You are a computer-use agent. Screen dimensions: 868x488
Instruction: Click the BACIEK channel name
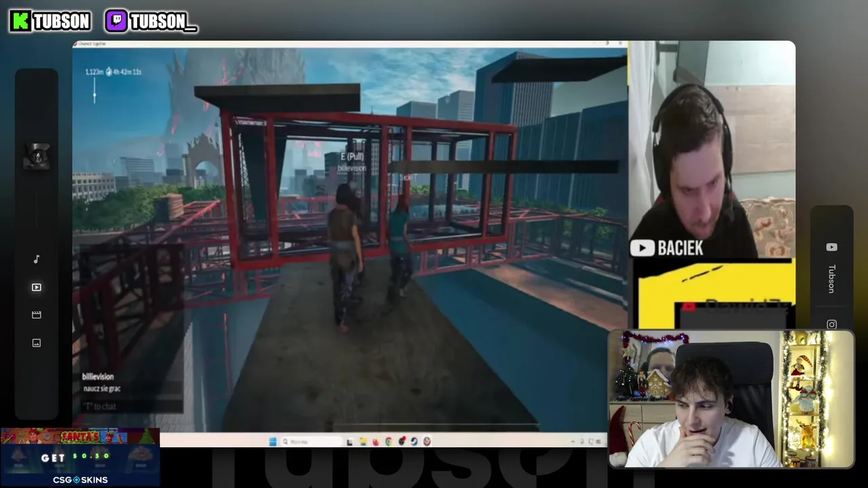(680, 248)
